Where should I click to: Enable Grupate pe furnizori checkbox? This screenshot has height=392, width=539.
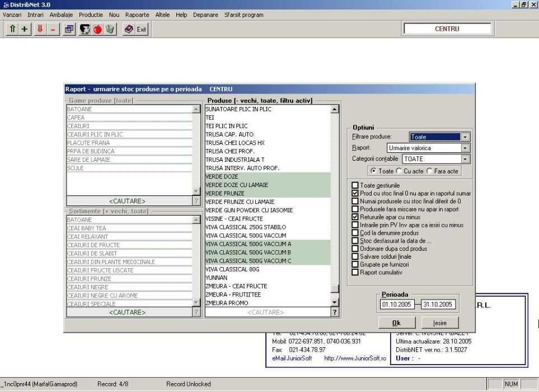coord(355,264)
